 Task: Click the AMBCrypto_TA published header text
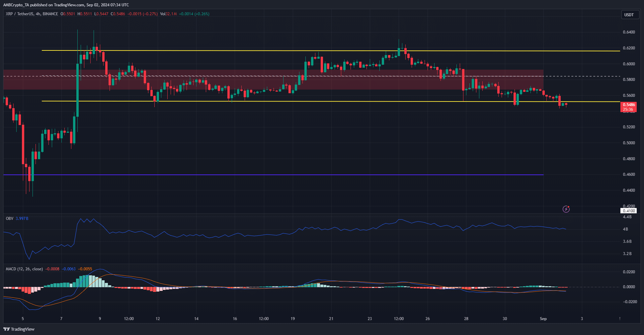66,5
